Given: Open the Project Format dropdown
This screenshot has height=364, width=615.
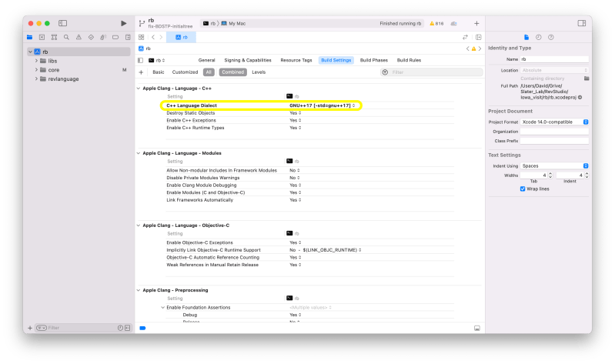Looking at the screenshot, I should click(554, 122).
